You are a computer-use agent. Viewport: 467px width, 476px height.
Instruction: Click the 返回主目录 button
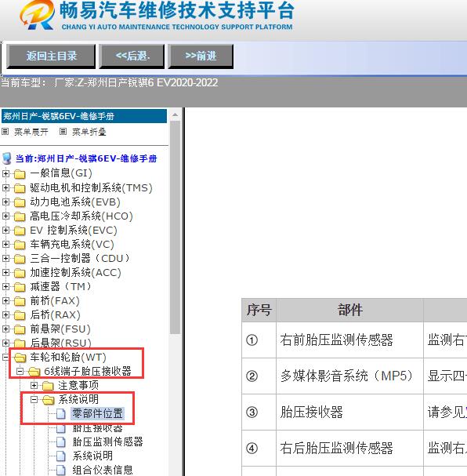pyautogui.click(x=51, y=56)
